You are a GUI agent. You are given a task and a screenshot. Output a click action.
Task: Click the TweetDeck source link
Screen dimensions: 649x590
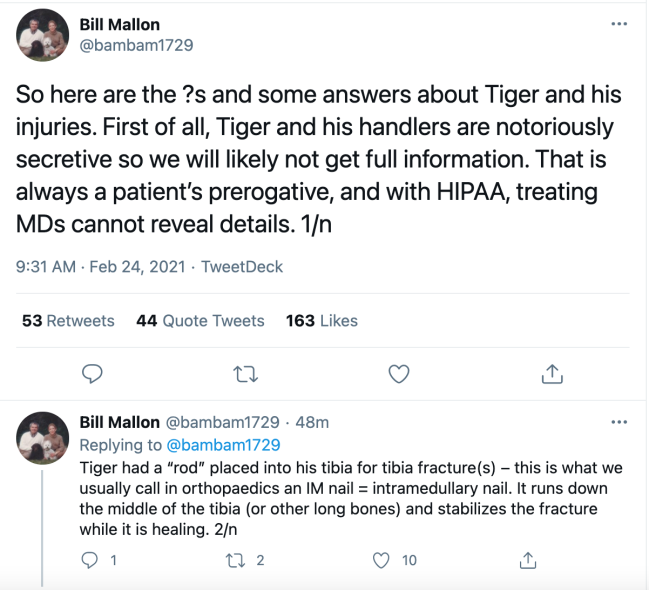click(x=242, y=267)
